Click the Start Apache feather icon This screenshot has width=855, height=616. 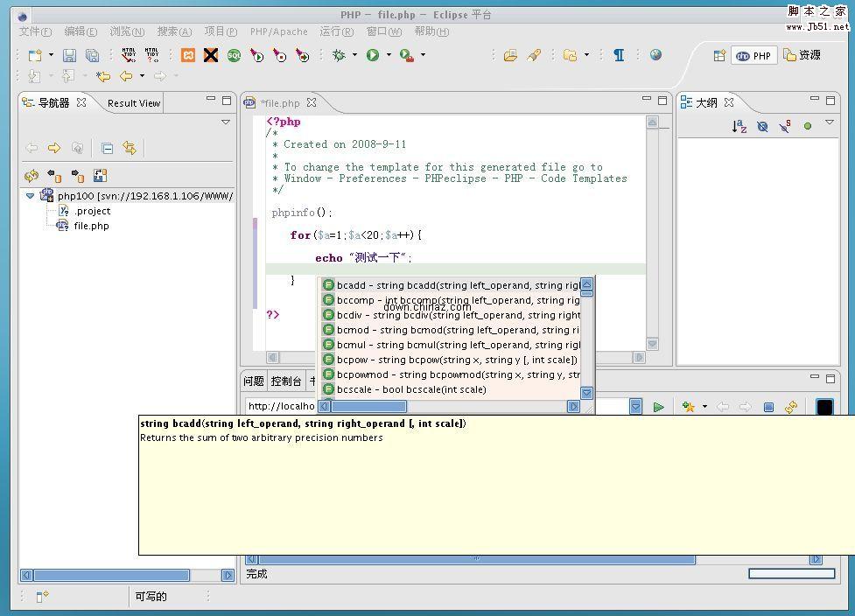[x=256, y=55]
